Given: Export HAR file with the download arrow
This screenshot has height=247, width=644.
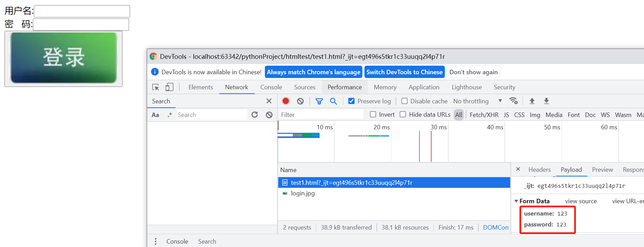Looking at the screenshot, I should tap(546, 101).
